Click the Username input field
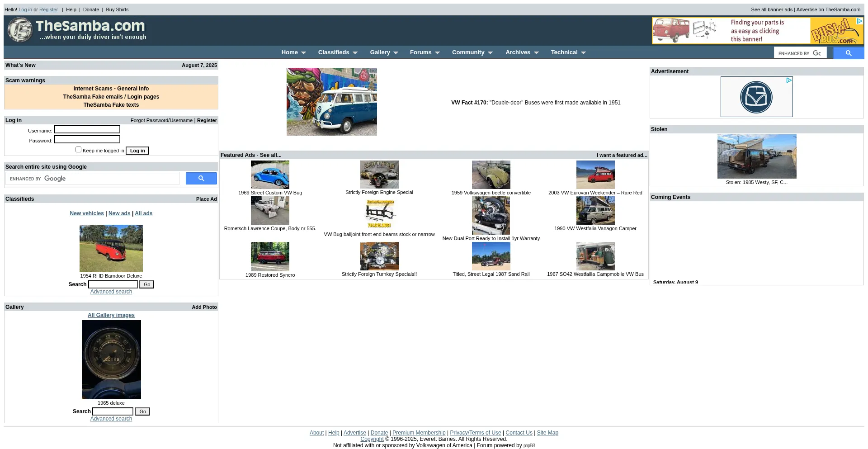Viewport: 868px width, 449px height. [87, 129]
